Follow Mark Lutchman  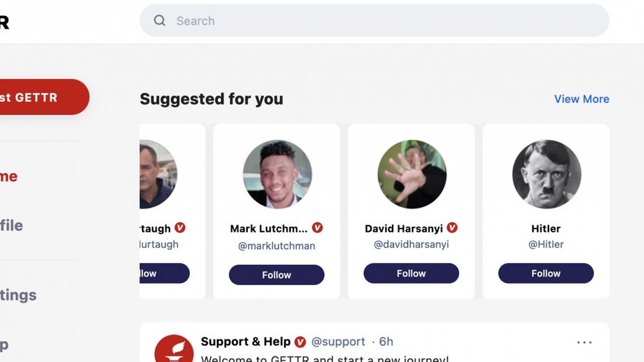tap(276, 275)
